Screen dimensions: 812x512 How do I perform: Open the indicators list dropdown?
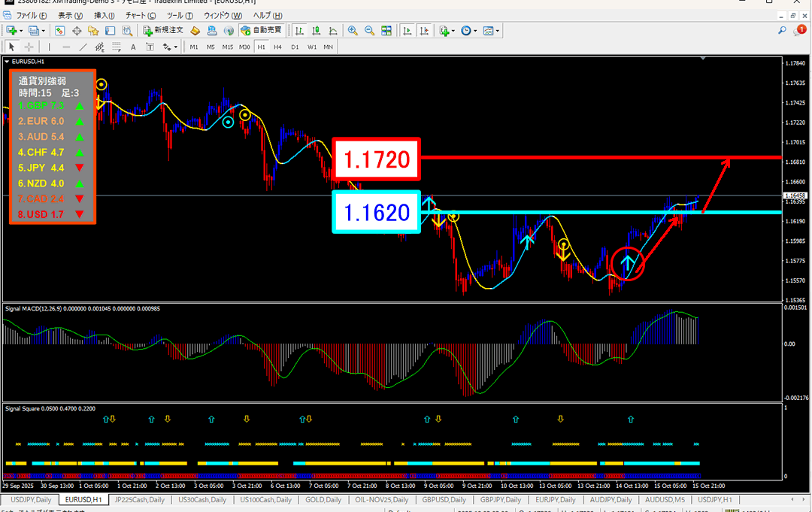tap(454, 30)
